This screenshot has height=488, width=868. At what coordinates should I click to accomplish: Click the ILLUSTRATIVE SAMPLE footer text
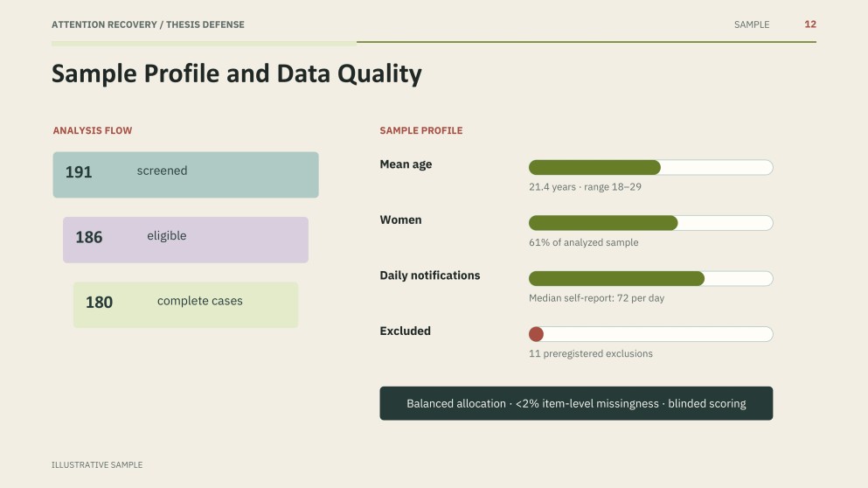97,464
